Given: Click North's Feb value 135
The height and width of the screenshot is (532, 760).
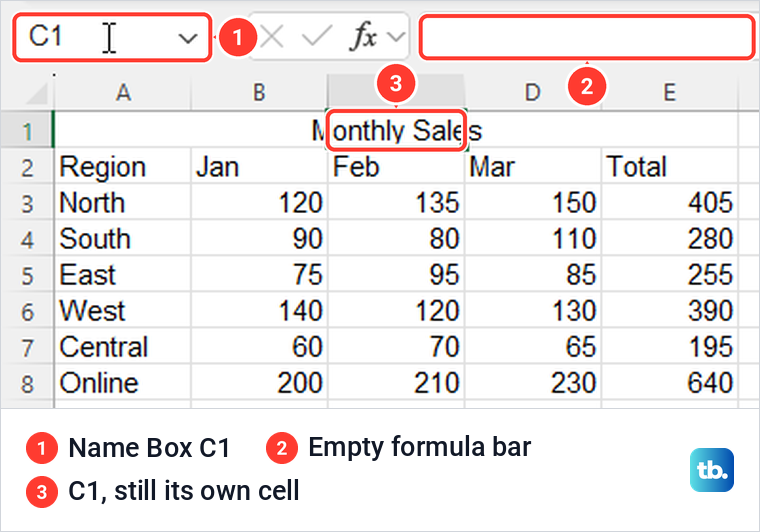Looking at the screenshot, I should point(396,202).
